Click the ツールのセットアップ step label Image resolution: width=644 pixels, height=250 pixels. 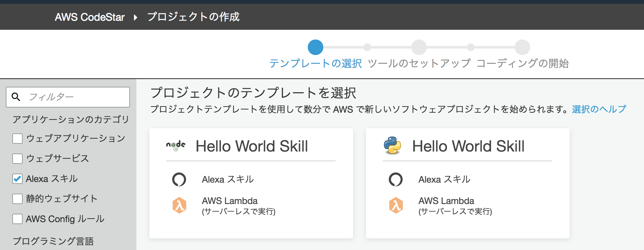419,63
